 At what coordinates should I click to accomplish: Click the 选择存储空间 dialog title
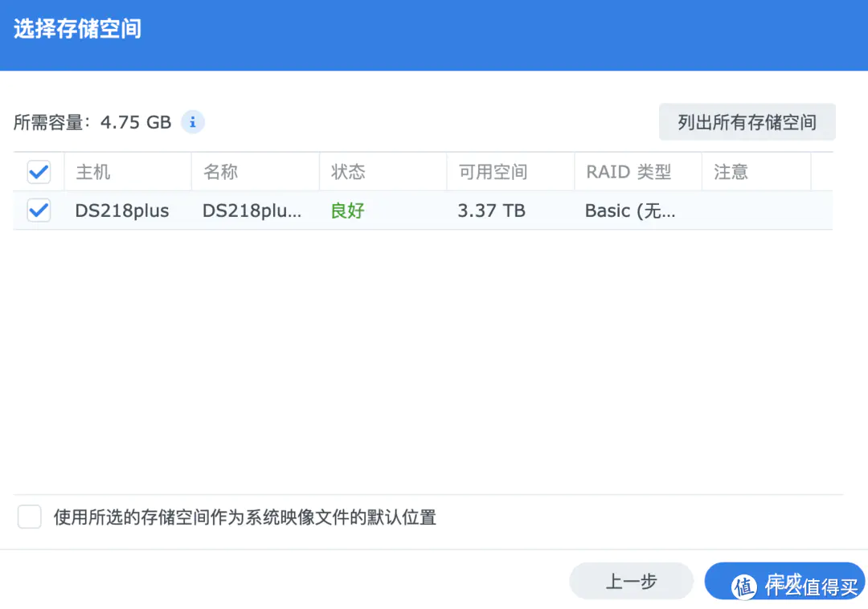point(77,29)
